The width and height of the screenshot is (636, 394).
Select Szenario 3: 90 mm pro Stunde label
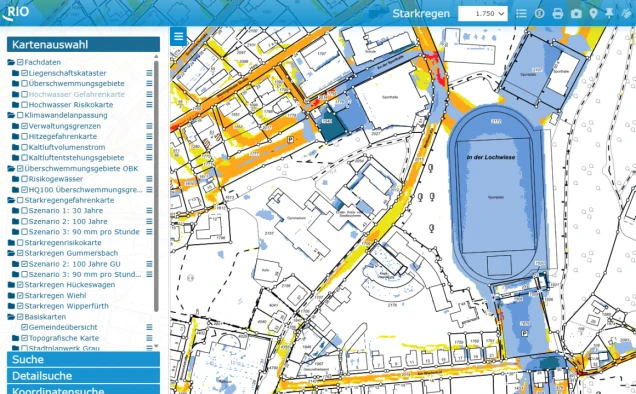click(84, 232)
